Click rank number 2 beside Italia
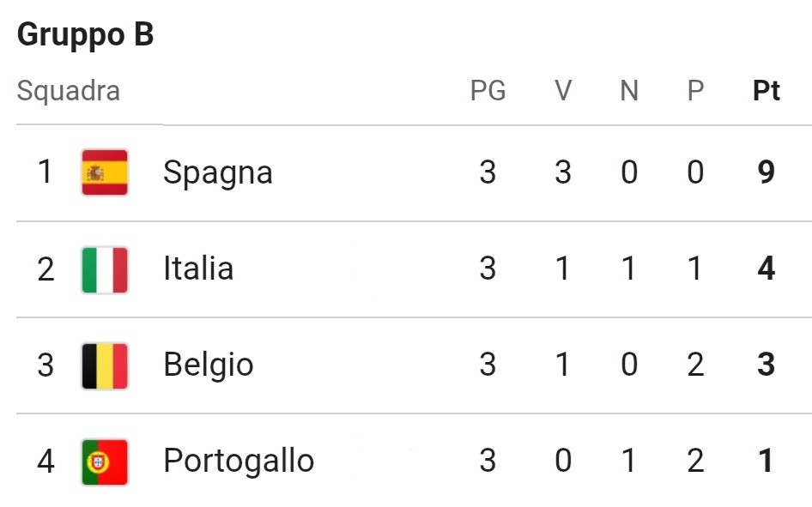 [45, 269]
